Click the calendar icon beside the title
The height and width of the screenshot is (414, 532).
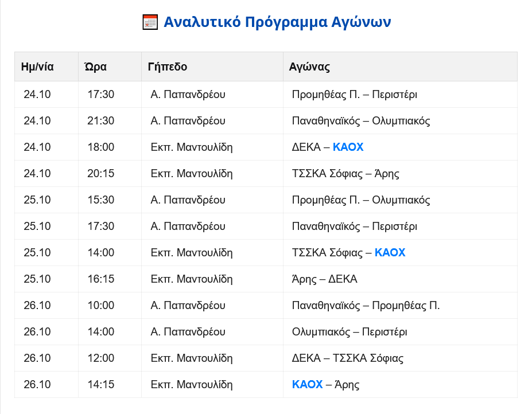click(x=150, y=22)
